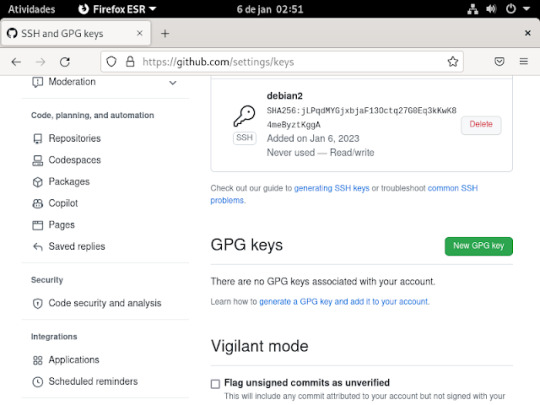540x405 pixels.
Task: Open Firefox hamburger menu
Action: (523, 62)
